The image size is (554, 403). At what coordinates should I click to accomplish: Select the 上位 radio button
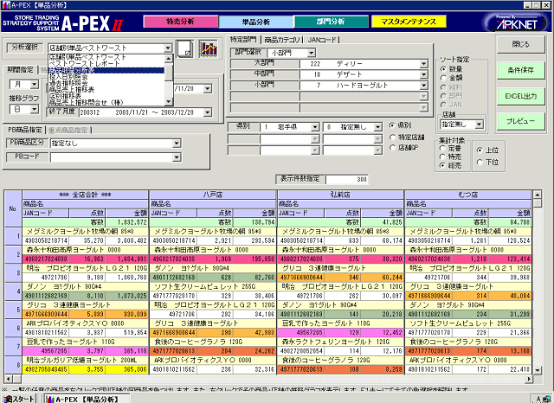pos(479,150)
